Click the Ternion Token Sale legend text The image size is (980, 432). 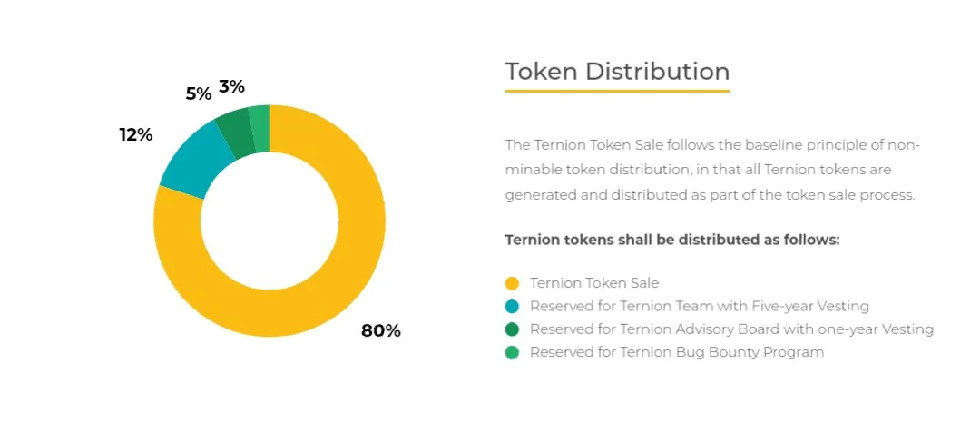(594, 283)
